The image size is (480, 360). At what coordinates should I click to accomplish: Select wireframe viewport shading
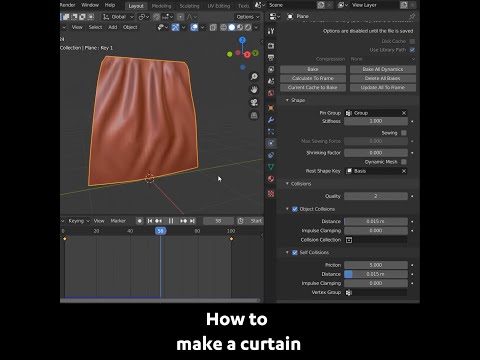(224, 27)
